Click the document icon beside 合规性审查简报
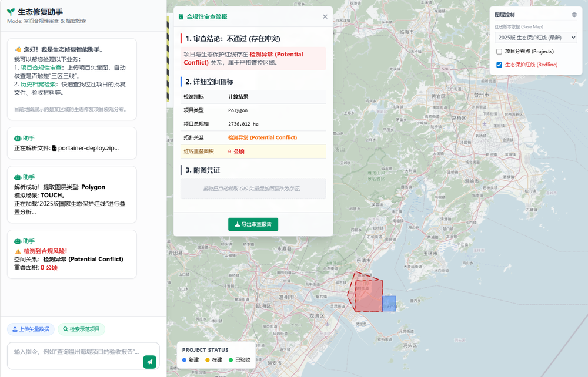 point(181,16)
